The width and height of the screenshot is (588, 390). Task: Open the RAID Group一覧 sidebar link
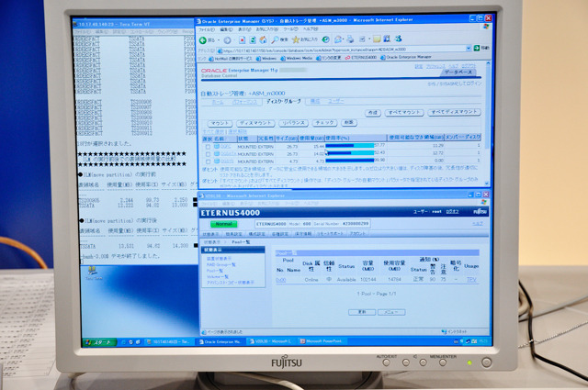220,264
